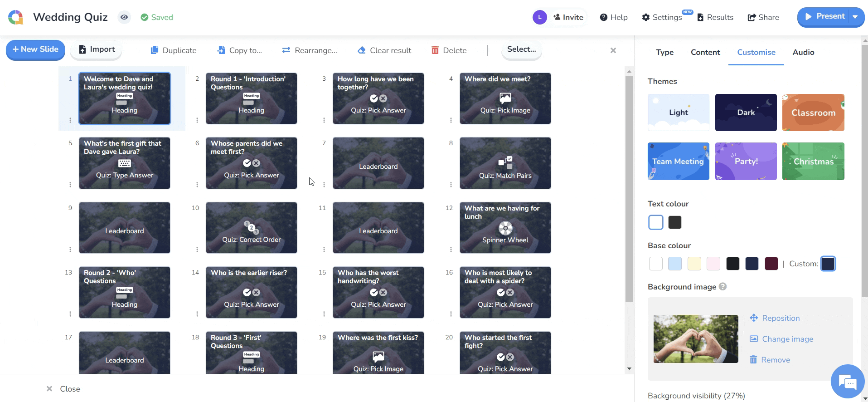Choose the Party! theme
The image size is (868, 402).
(x=746, y=161)
